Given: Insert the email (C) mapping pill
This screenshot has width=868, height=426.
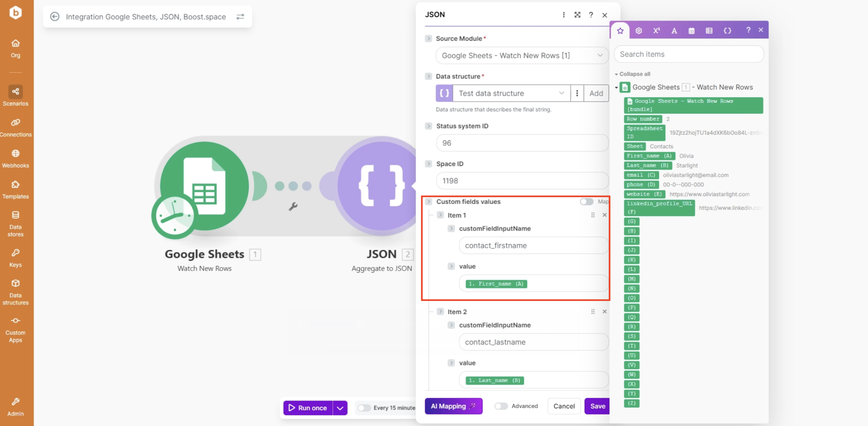Looking at the screenshot, I should click(641, 175).
